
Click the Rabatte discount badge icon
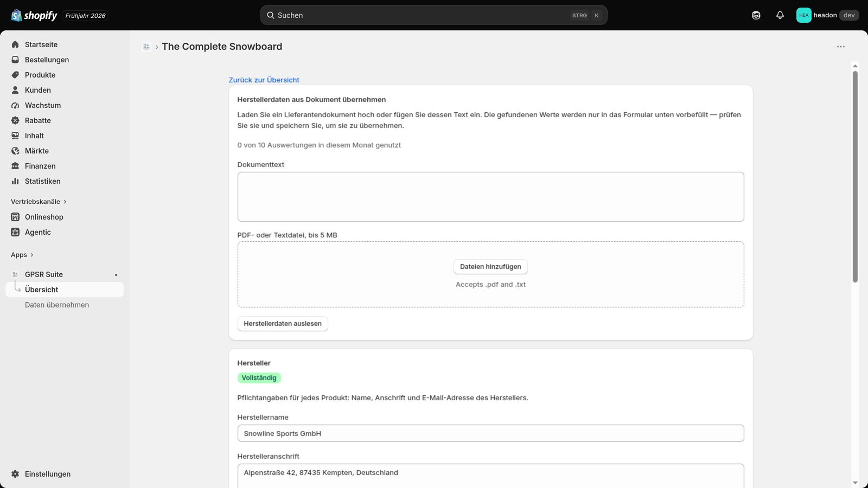click(x=15, y=120)
